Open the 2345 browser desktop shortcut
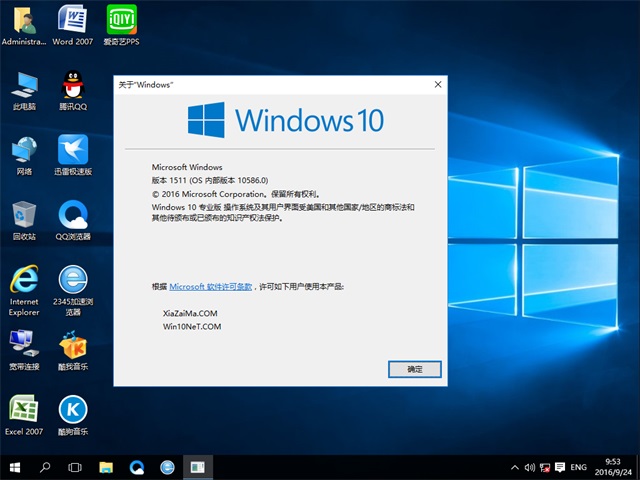 pyautogui.click(x=72, y=280)
